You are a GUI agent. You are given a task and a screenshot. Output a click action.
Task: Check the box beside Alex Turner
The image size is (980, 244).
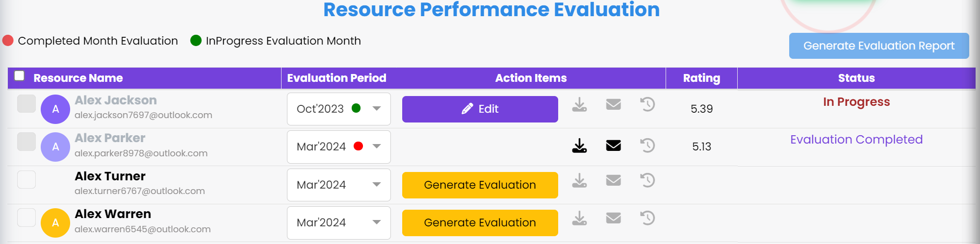(x=26, y=179)
